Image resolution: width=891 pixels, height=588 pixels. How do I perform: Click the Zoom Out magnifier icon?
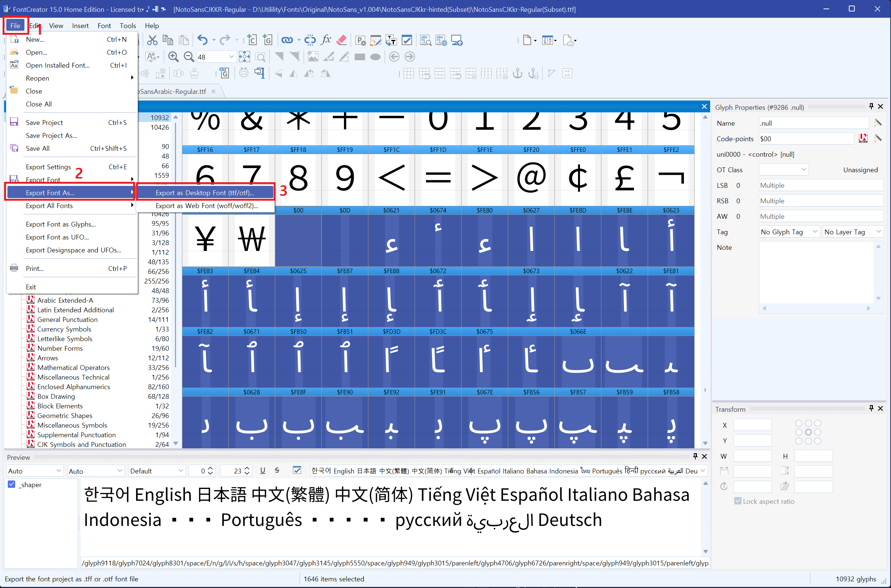pyautogui.click(x=189, y=57)
